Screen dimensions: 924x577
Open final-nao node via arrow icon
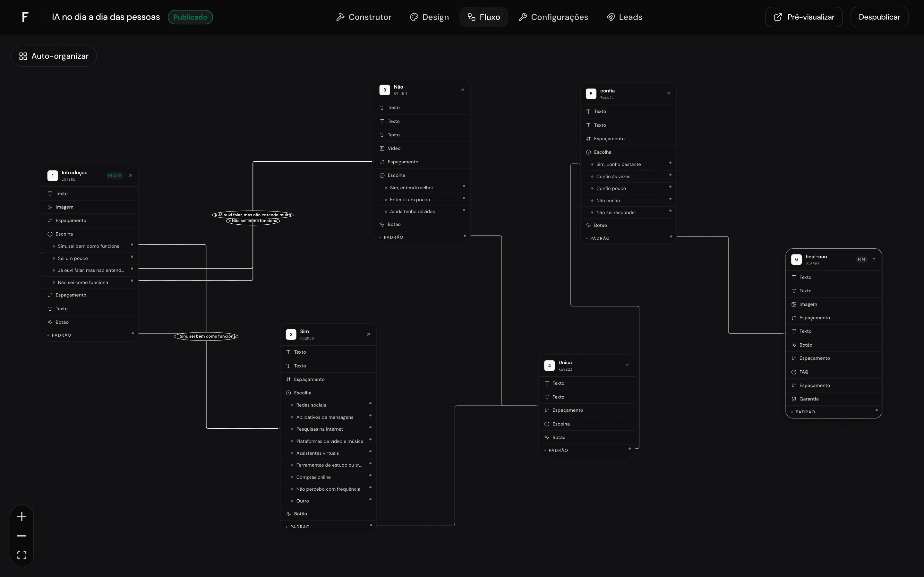coord(874,260)
